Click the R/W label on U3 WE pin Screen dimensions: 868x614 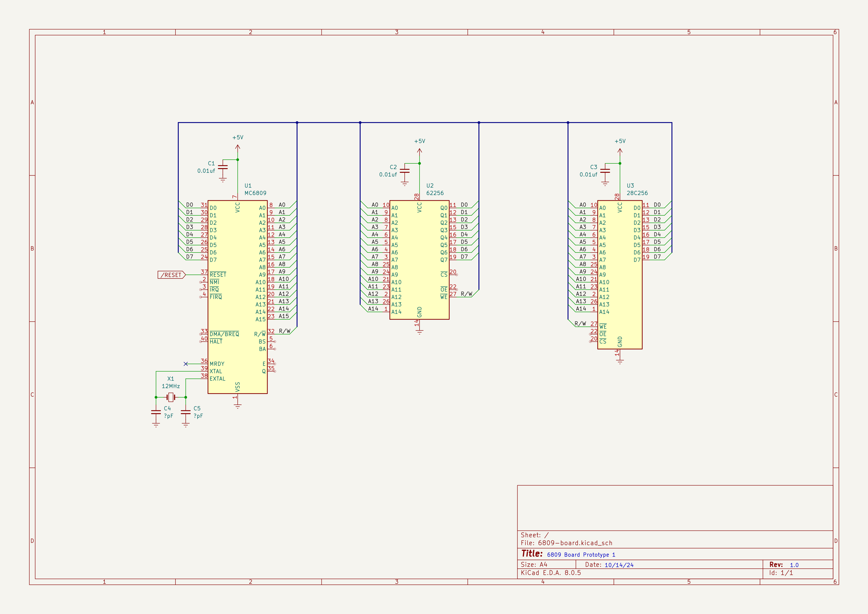pos(580,324)
